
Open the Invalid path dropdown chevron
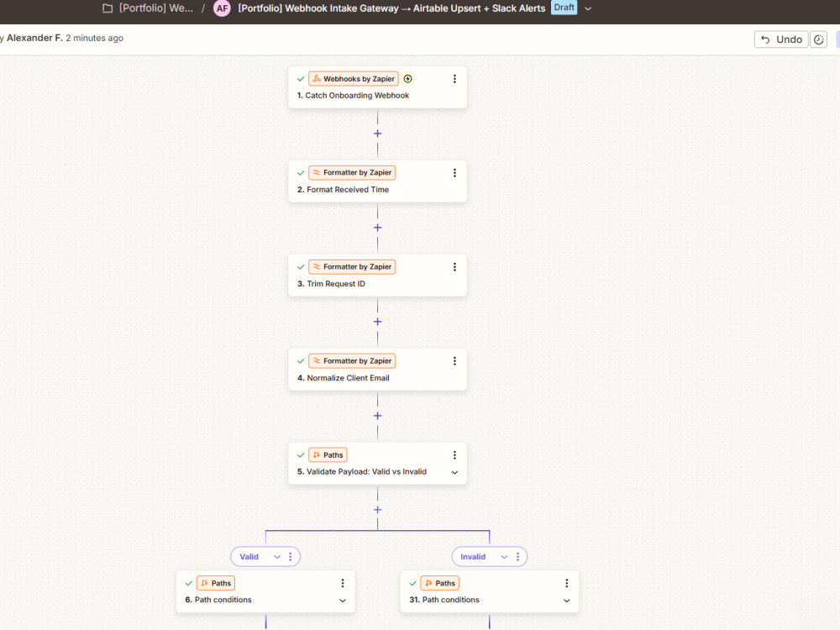coord(504,557)
